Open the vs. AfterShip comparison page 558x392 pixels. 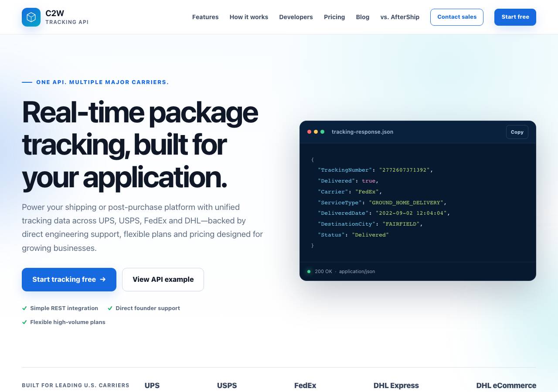(x=400, y=17)
